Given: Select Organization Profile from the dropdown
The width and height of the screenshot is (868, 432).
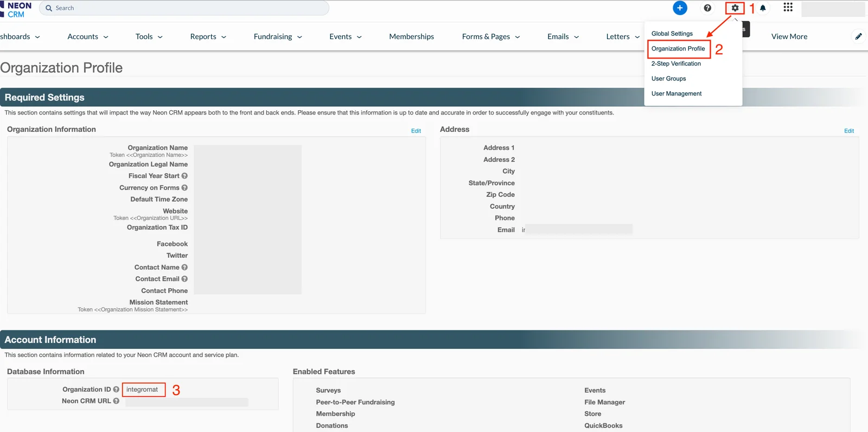Looking at the screenshot, I should (x=678, y=49).
